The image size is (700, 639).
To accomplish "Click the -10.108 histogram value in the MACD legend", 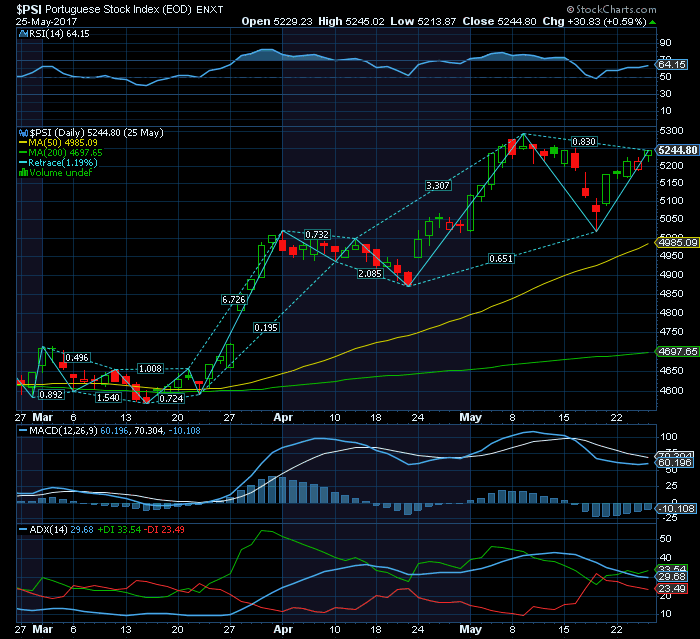I will point(184,431).
